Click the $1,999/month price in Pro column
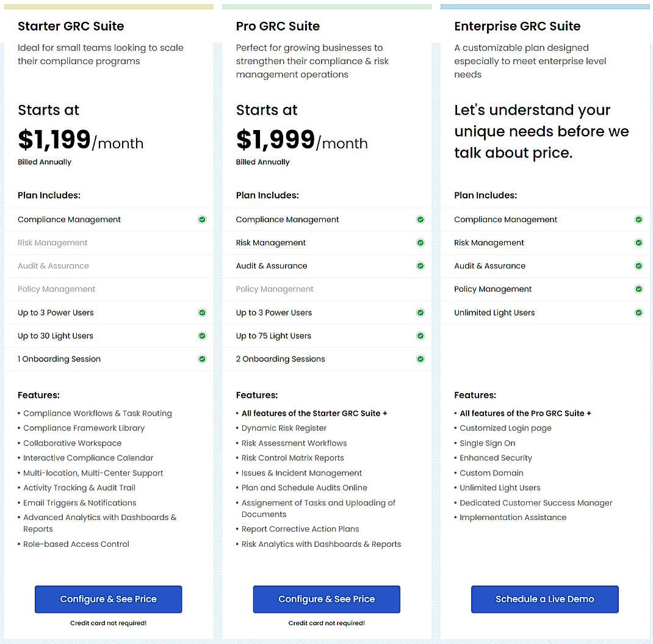The image size is (653, 644). pyautogui.click(x=301, y=142)
